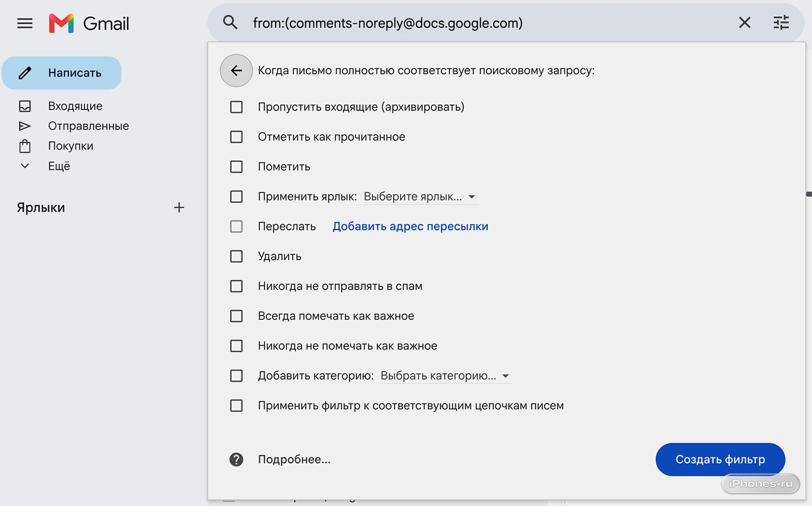This screenshot has width=812, height=506.
Task: Click the Покупки shopping bag icon
Action: 25,146
